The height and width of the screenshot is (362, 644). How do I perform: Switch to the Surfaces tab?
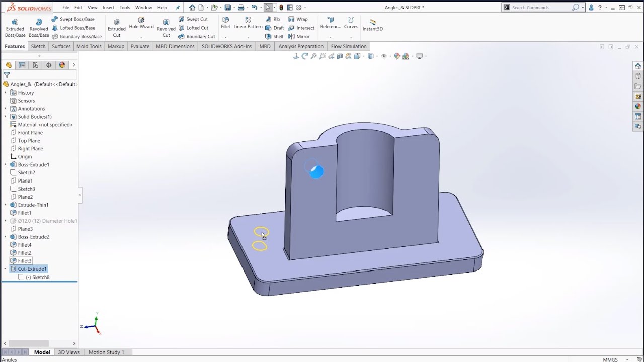61,46
